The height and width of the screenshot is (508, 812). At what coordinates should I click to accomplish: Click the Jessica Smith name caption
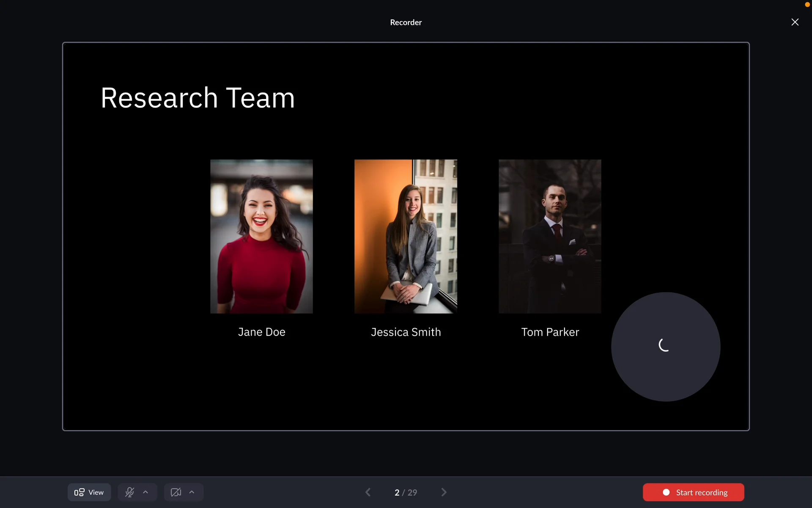[x=406, y=332]
